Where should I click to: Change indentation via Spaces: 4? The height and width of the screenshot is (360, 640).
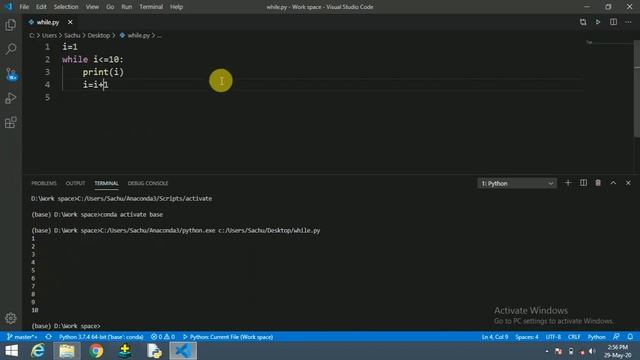click(x=527, y=337)
